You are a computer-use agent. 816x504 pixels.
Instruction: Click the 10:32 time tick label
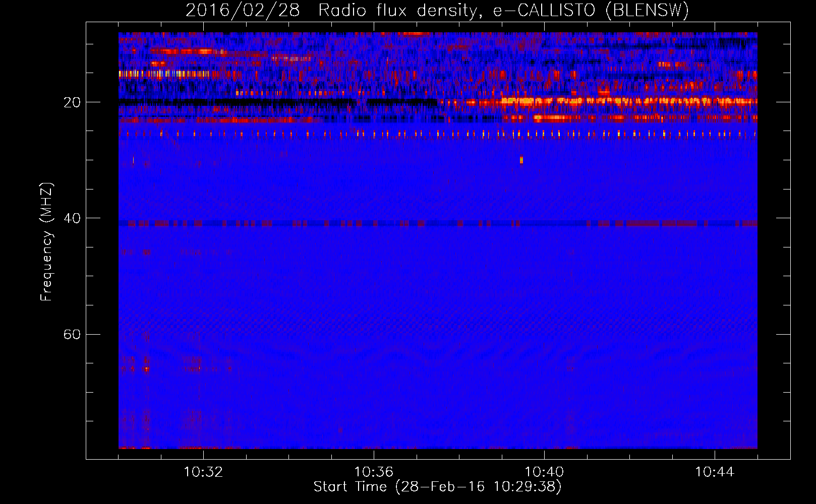(x=203, y=472)
